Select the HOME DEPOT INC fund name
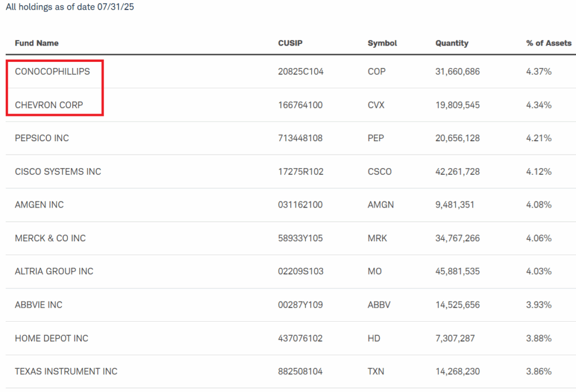The width and height of the screenshot is (576, 392). pyautogui.click(x=51, y=338)
